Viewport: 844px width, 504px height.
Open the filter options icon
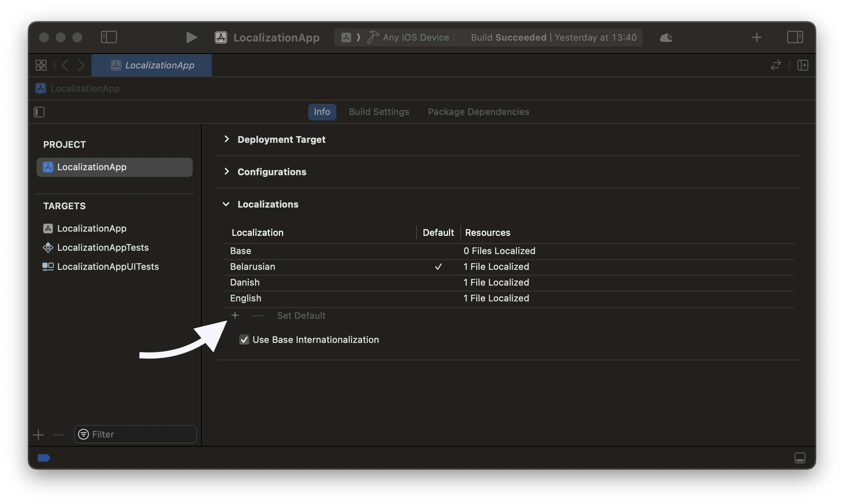[x=83, y=434]
